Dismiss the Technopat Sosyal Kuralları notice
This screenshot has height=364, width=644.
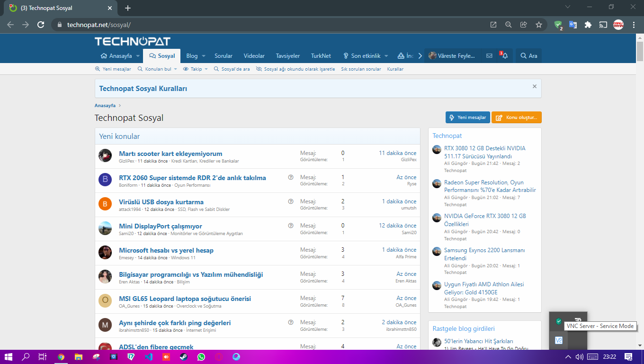tap(535, 86)
